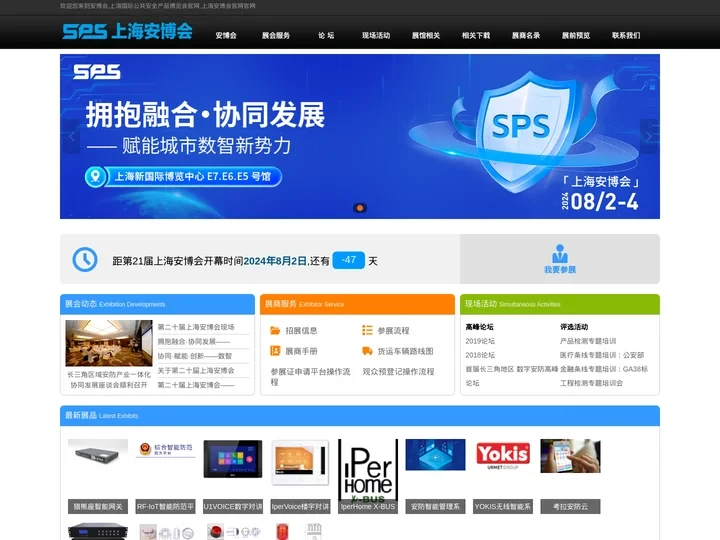720x540 pixels.
Task: Open news 第二十届上海安博会现场
Action: pyautogui.click(x=196, y=327)
